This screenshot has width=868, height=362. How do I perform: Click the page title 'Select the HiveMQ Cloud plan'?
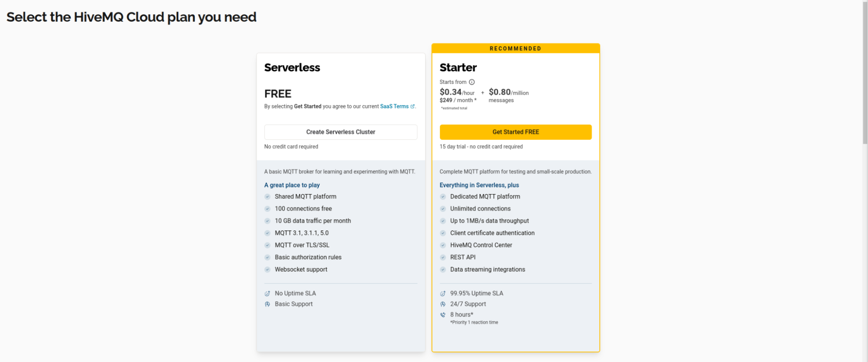pyautogui.click(x=132, y=17)
